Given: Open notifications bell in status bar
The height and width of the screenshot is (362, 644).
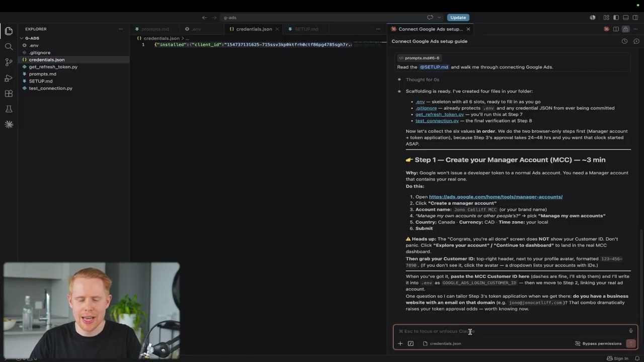Looking at the screenshot, I should tap(637, 358).
